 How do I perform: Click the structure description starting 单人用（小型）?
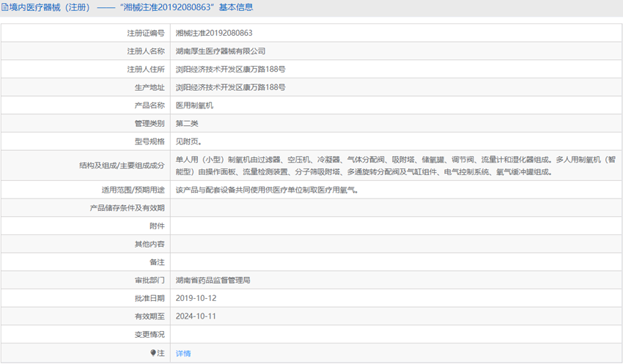[x=395, y=166]
